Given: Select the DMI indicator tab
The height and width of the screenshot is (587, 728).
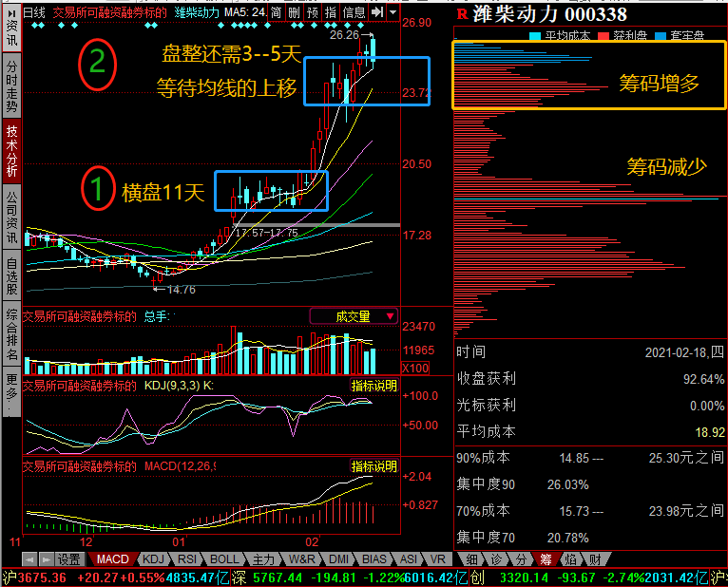Looking at the screenshot, I should pyautogui.click(x=338, y=559).
